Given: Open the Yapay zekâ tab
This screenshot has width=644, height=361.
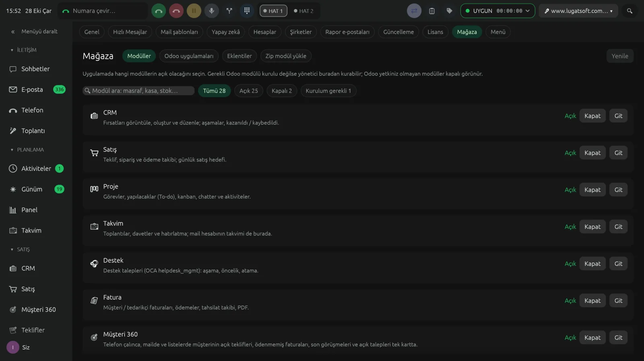Looking at the screenshot, I should click(226, 32).
